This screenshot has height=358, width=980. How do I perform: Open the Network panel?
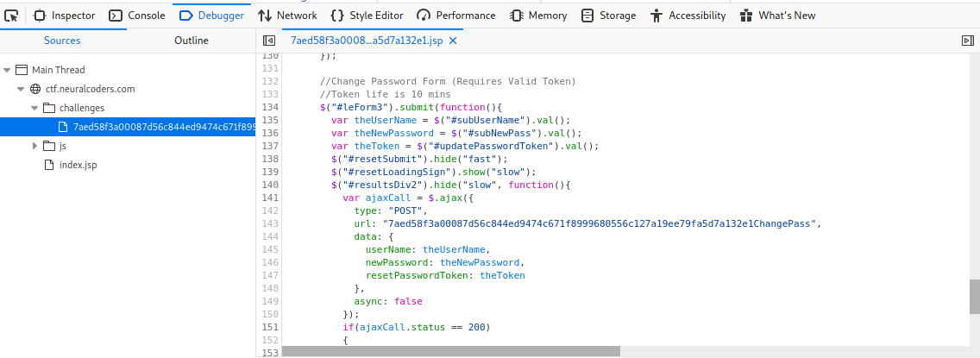pyautogui.click(x=287, y=16)
